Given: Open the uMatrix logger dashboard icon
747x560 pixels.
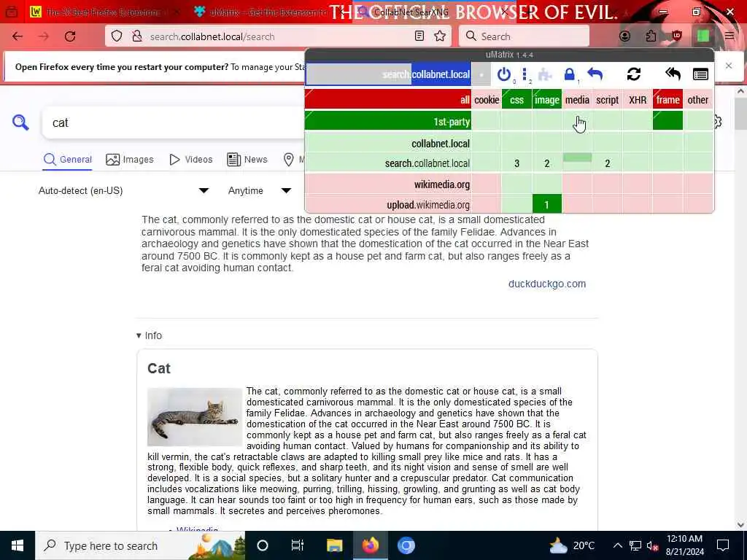Looking at the screenshot, I should pyautogui.click(x=700, y=74).
